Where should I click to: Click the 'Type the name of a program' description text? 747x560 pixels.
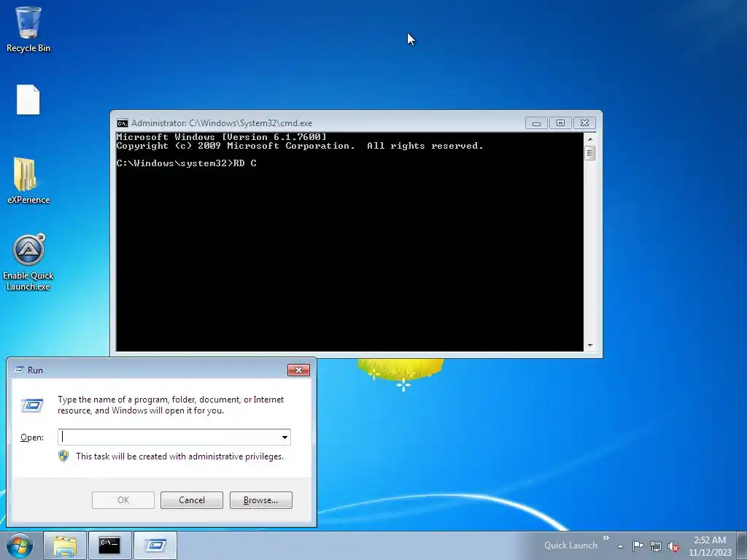(x=171, y=405)
